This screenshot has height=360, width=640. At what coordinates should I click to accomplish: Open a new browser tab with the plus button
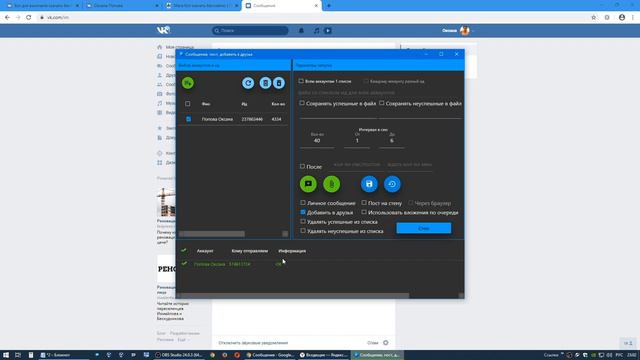(x=329, y=6)
